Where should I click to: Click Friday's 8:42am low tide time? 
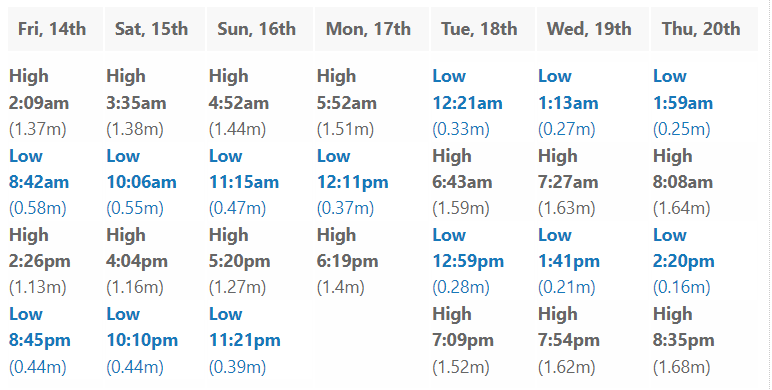[x=39, y=182]
